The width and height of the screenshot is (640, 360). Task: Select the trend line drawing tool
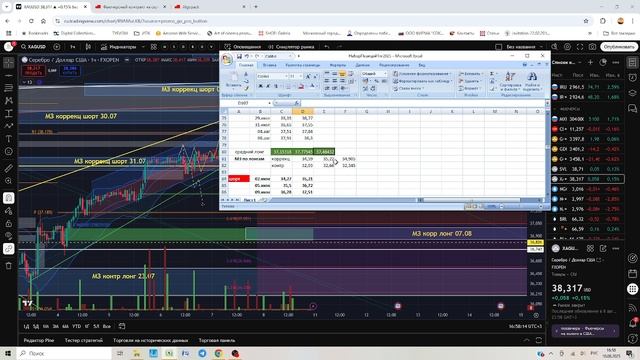coord(9,76)
